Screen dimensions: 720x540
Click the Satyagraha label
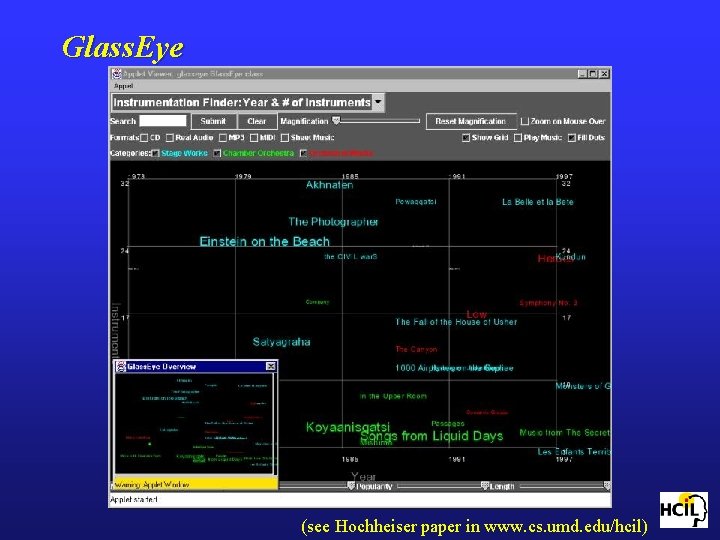coord(281,342)
